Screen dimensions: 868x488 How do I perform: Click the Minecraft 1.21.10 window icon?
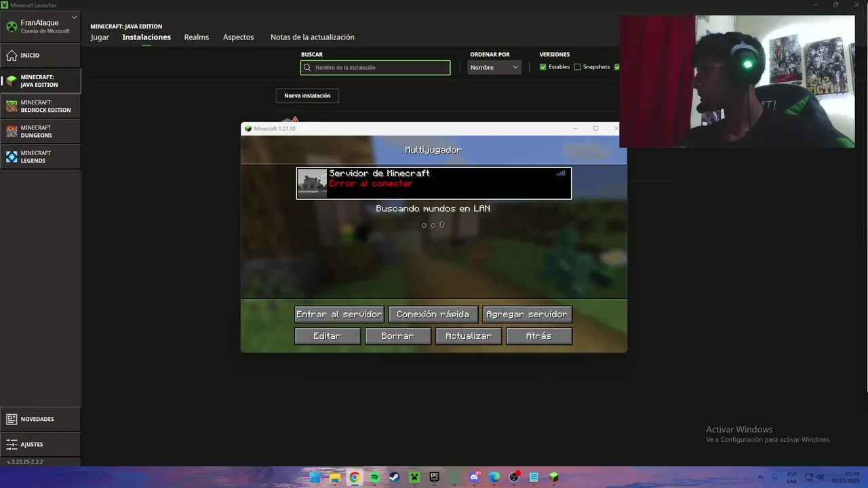tap(248, 129)
